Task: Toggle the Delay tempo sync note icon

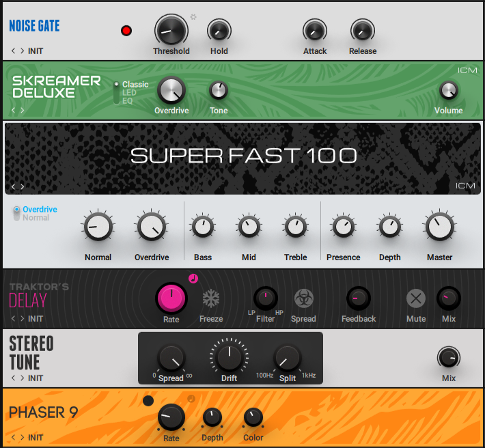Action: click(x=193, y=279)
